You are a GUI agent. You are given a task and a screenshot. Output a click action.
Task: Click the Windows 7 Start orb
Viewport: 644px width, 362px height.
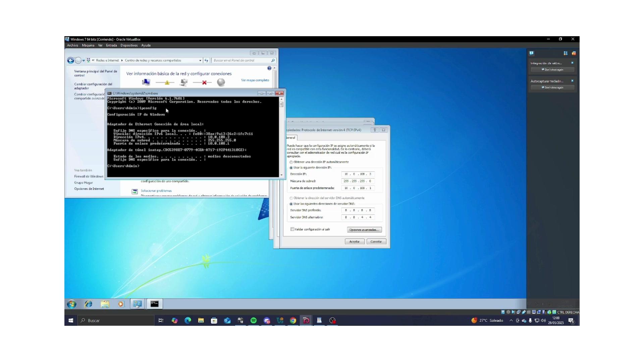[71, 304]
